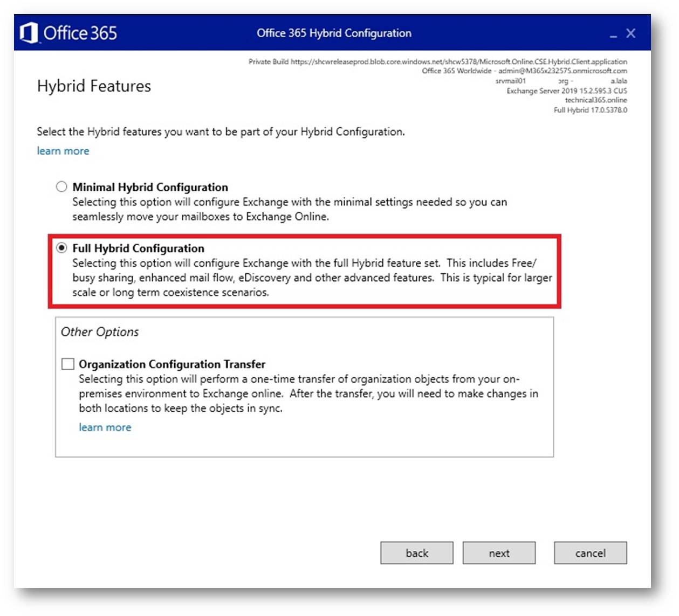This screenshot has width=679, height=616.
Task: Open the learn more link below the Hybrid features intro
Action: [x=63, y=151]
